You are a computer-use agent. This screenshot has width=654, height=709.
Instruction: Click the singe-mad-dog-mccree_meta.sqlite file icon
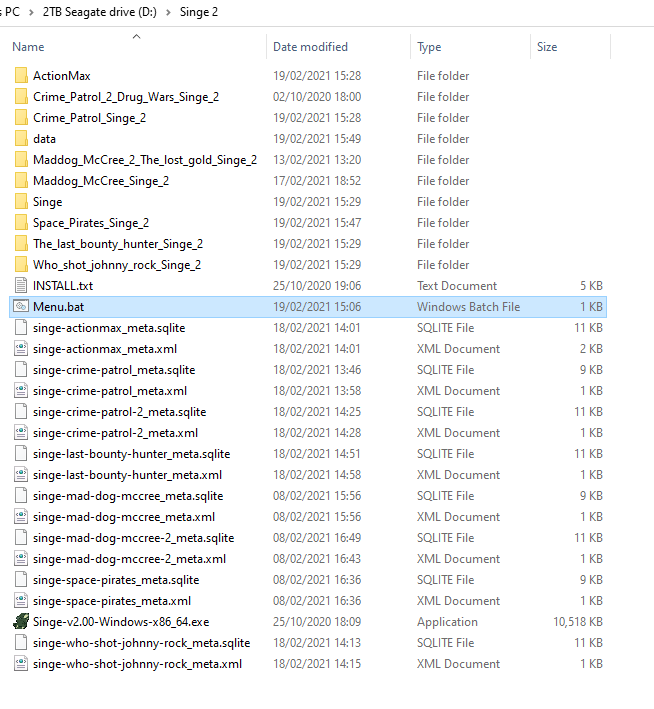(21, 496)
